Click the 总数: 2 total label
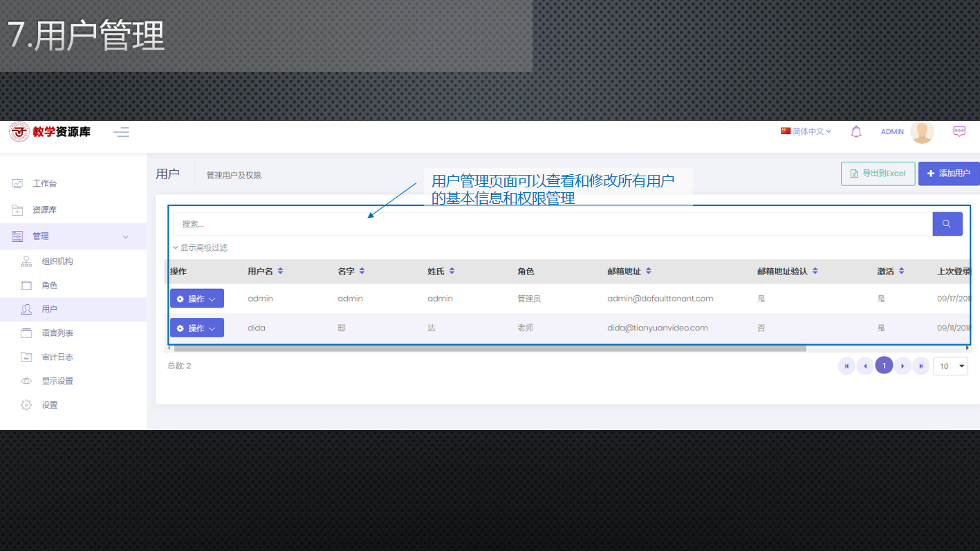This screenshot has width=980, height=551. [x=179, y=366]
